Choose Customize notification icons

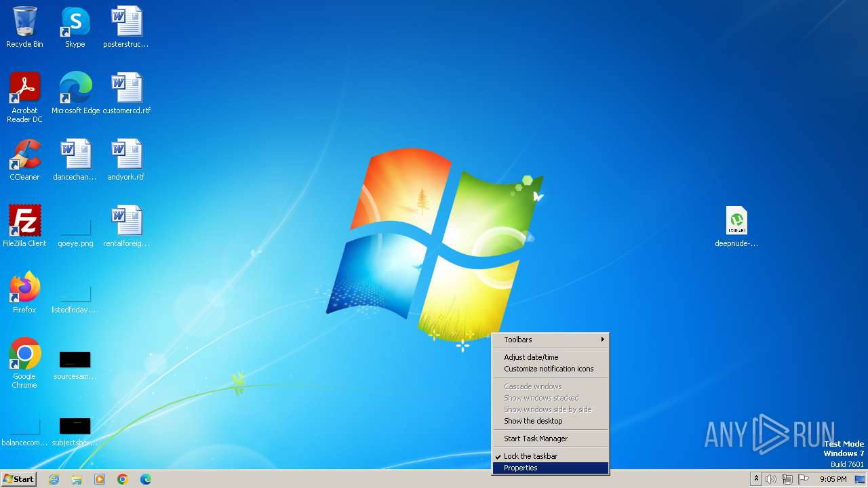pyautogui.click(x=551, y=369)
